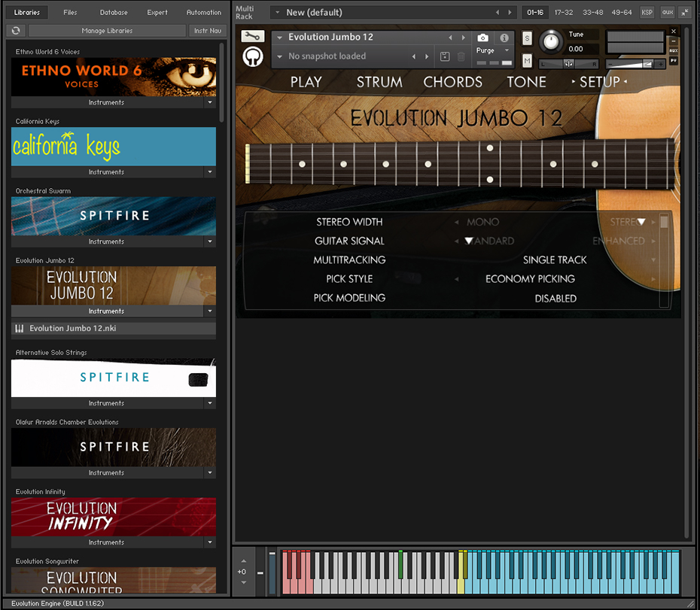Open Instruments list for Alternative Solo Strings

pyautogui.click(x=106, y=403)
